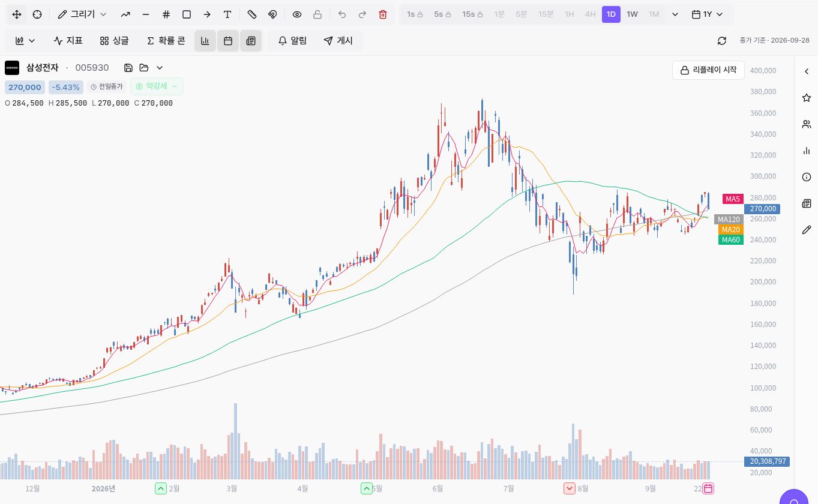Click the red down-arrow marker near 8월
818x504 pixels.
coord(569,488)
